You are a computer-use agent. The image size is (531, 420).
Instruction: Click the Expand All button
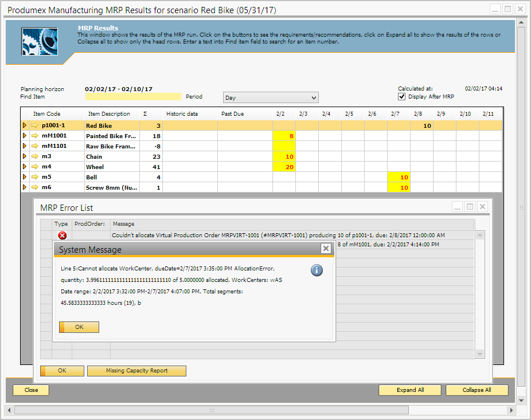pyautogui.click(x=410, y=390)
